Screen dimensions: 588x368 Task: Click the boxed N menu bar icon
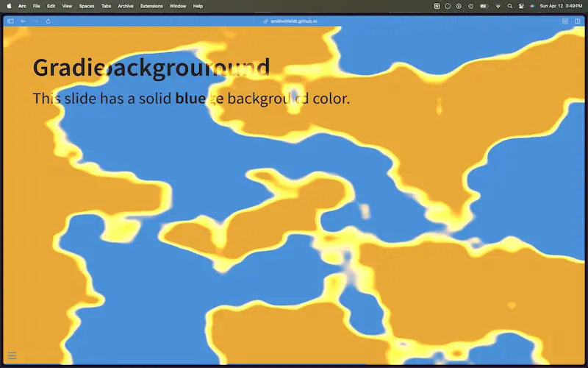(437, 6)
